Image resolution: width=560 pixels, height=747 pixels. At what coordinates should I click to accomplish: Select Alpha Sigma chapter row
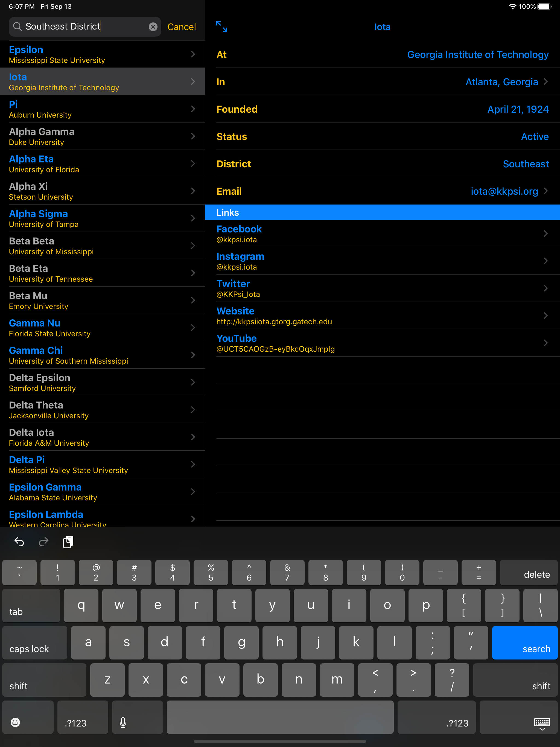click(x=102, y=218)
